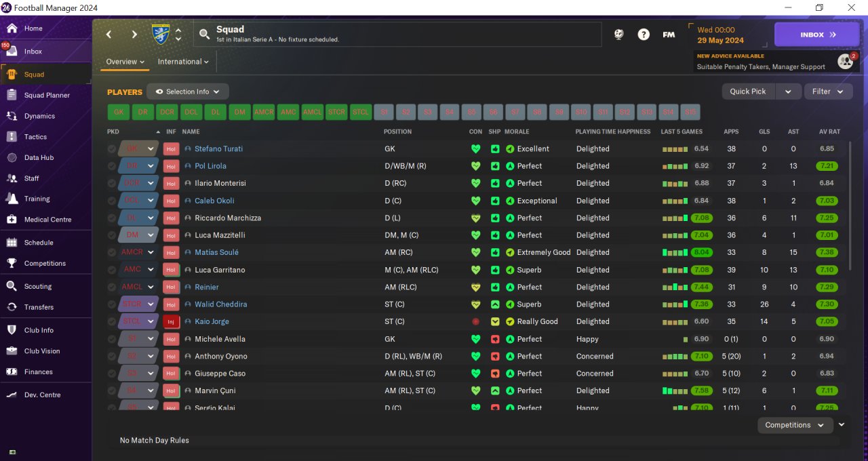Toggle pick checkbox for Ilario Monterisi
The height and width of the screenshot is (461, 868).
pos(112,184)
